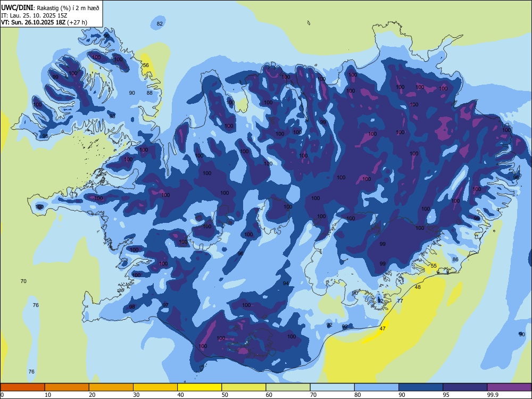Click the "77" humidity value on the map
Image resolution: width=532 pixels, height=399 pixels.
tap(400, 301)
